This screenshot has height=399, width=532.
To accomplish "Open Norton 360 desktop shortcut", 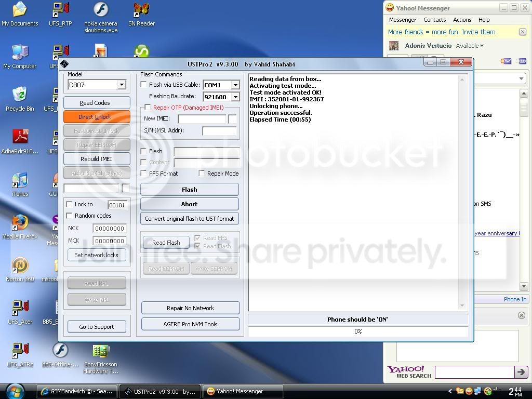I will [x=20, y=270].
